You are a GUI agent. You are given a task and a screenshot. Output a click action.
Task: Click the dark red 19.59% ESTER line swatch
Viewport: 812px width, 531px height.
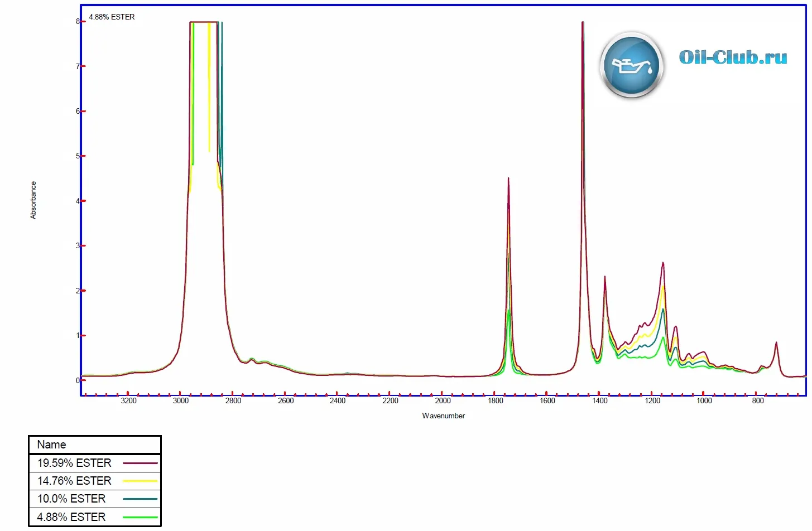[x=140, y=463]
